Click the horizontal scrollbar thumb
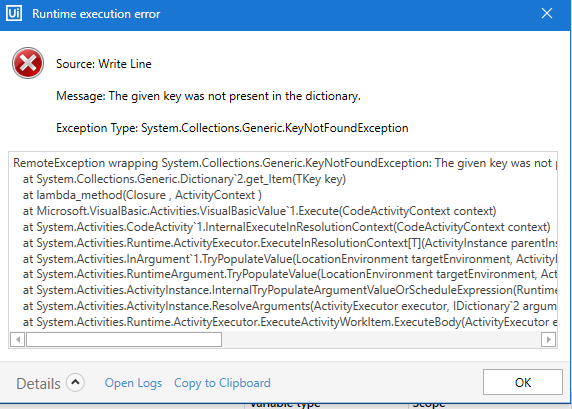The image size is (572, 409). click(x=124, y=340)
